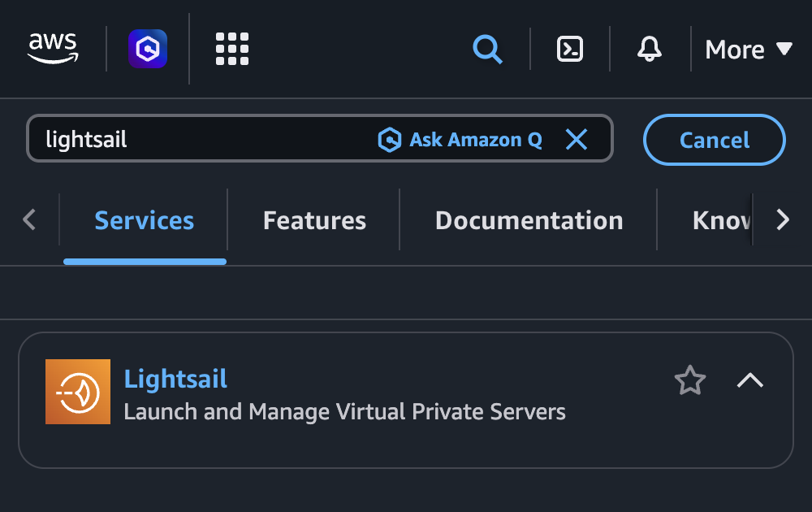Switch to the Documentation tab
Screen dimensions: 812x512
[529, 221]
